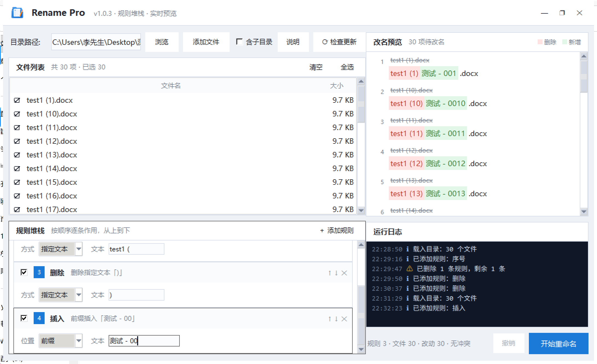Open 位置 前缀 dropdown in rule 4
597x364 pixels.
coord(60,341)
